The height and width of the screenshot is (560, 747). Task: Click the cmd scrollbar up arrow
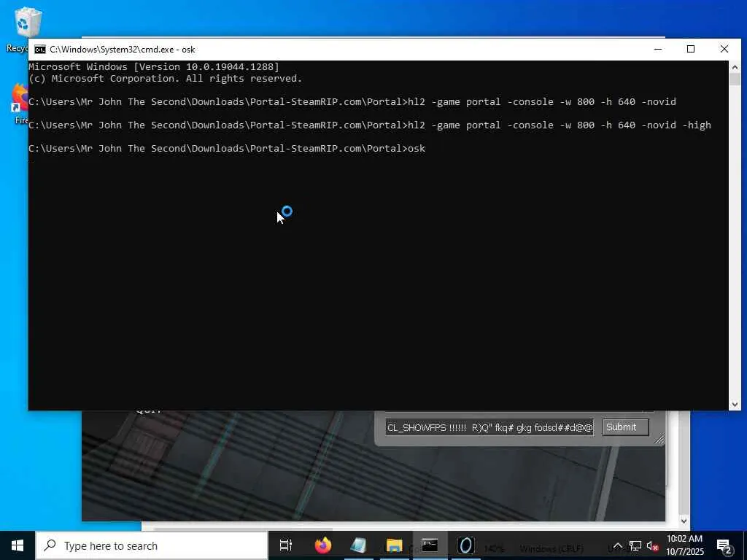(735, 67)
